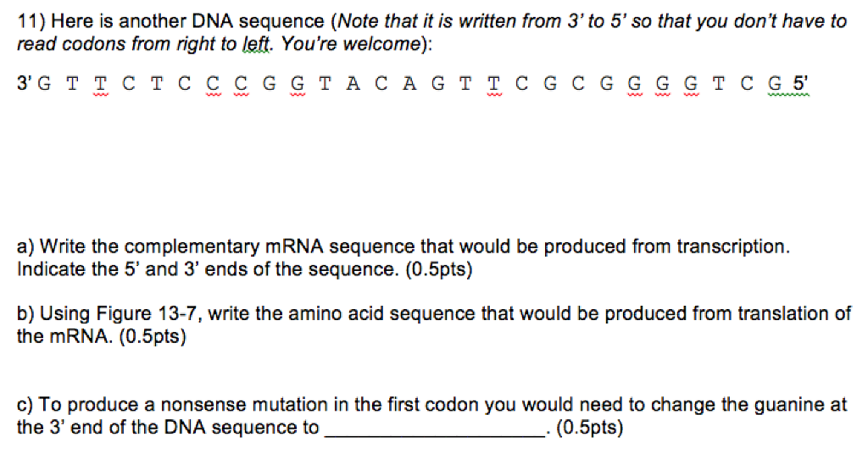Click the a) label of the transcription question
This screenshot has height=459, width=868.
(25, 246)
